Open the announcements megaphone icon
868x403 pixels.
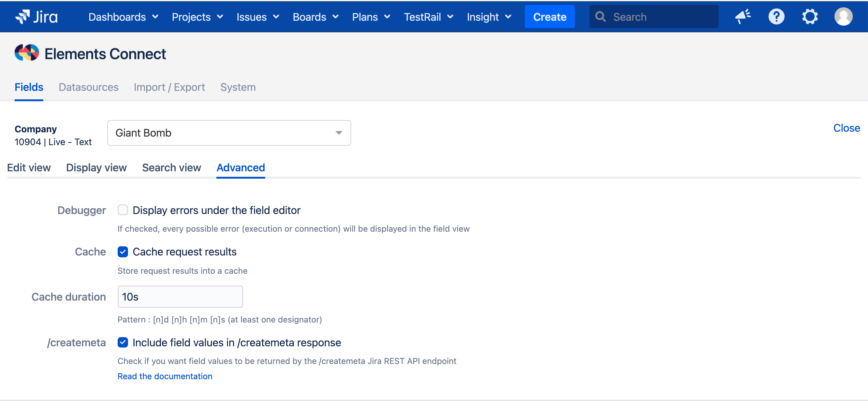(744, 16)
